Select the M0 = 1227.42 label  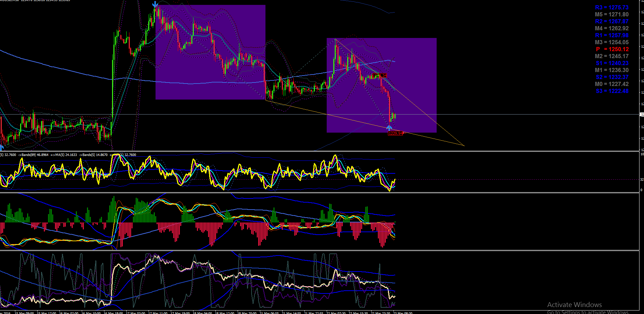click(612, 84)
